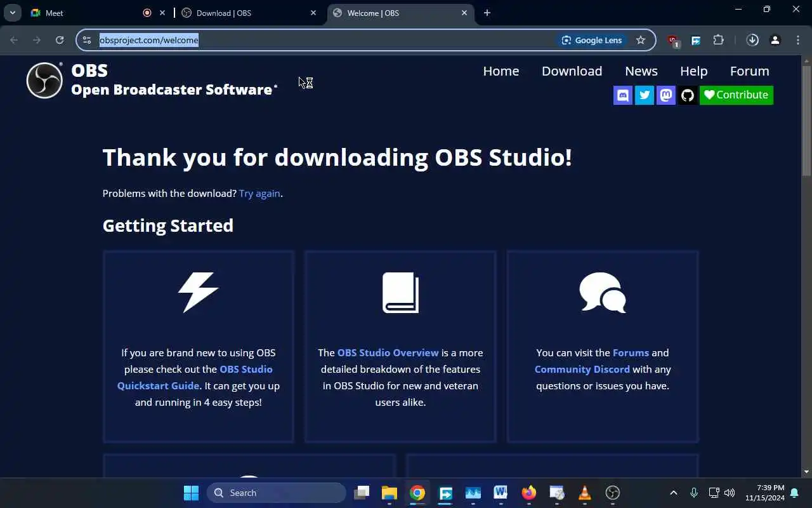Screen dimensions: 812x508
Task: Open VLC media player from taskbar
Action: [x=584, y=493]
